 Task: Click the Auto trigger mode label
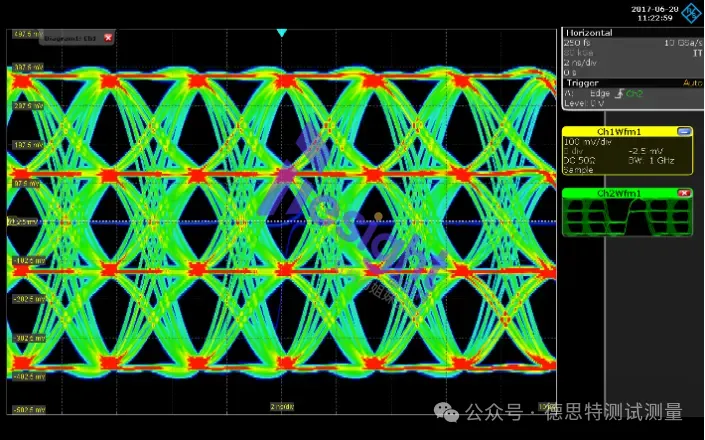point(692,83)
